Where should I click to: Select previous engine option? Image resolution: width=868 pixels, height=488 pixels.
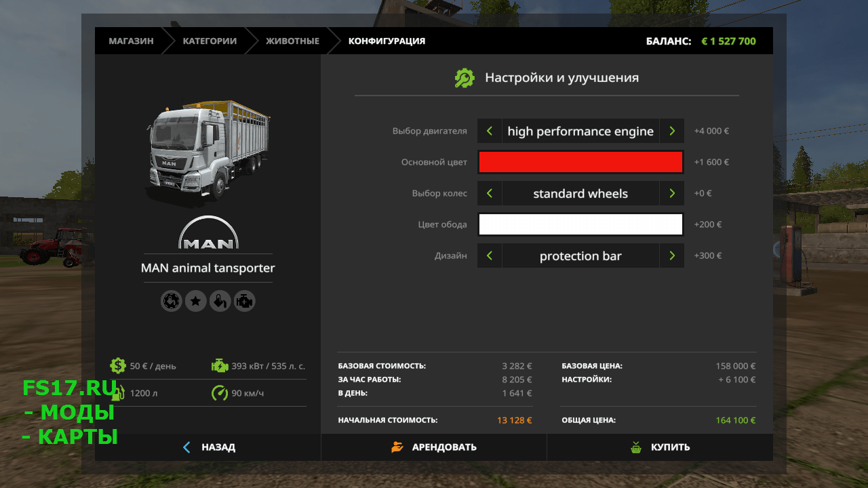[490, 131]
